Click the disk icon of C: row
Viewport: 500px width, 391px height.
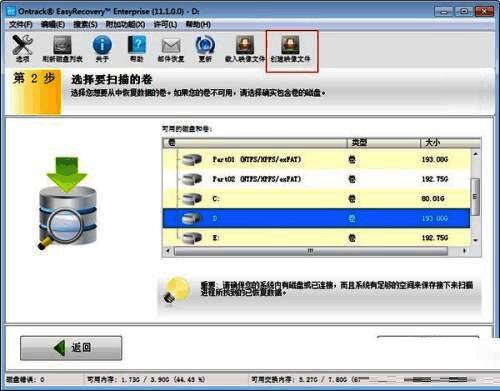[x=192, y=199]
